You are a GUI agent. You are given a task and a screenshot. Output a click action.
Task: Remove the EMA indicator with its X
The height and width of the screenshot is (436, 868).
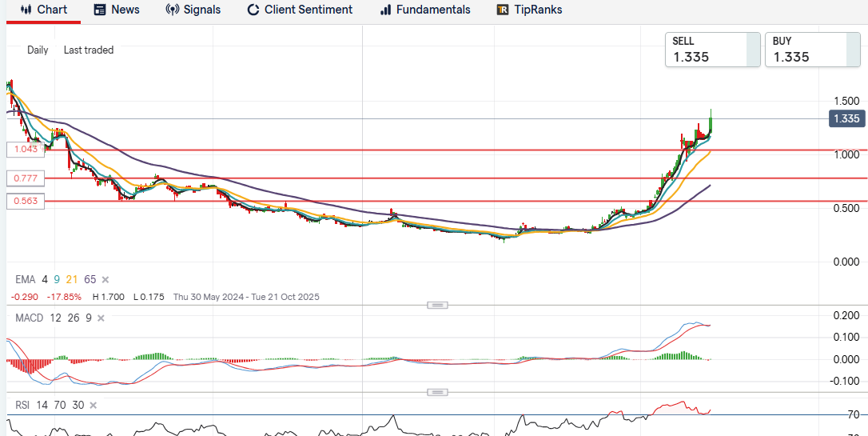[106, 279]
